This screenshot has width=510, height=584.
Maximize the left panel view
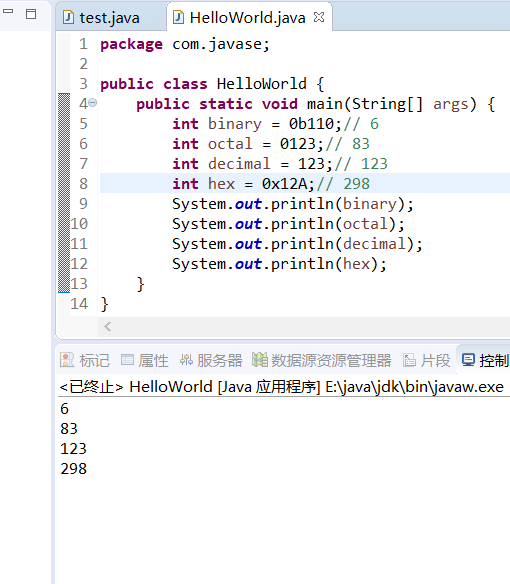click(31, 14)
